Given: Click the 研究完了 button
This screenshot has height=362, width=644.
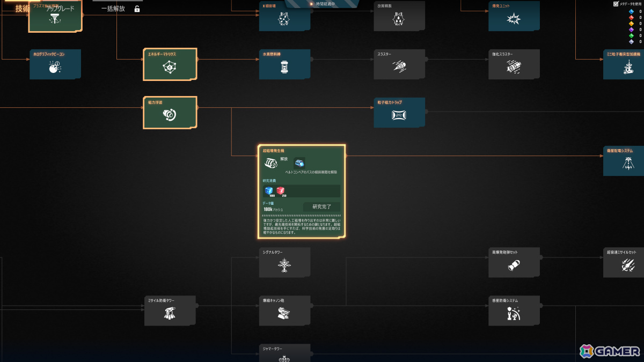Looking at the screenshot, I should (322, 206).
